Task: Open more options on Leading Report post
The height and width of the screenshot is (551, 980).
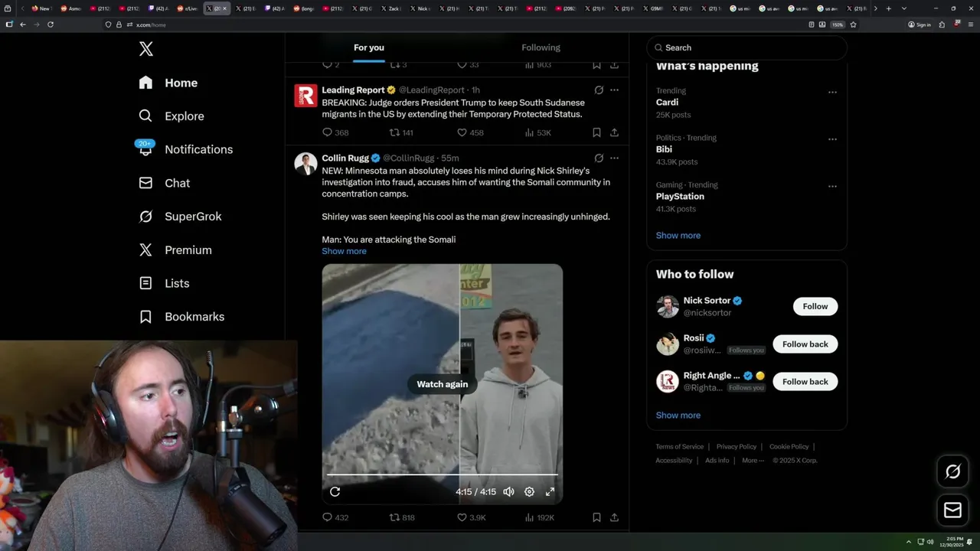Action: [x=614, y=90]
